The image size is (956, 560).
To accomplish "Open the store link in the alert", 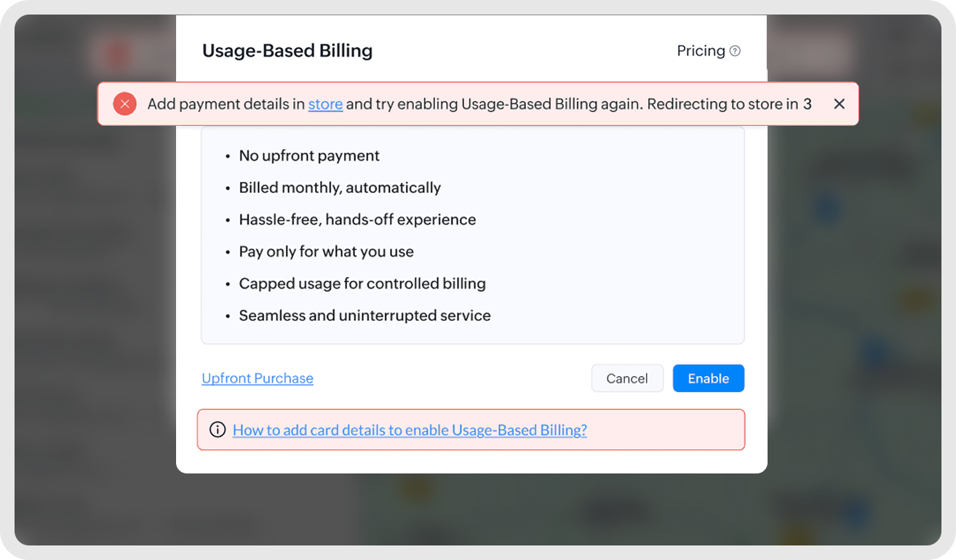I will point(325,104).
